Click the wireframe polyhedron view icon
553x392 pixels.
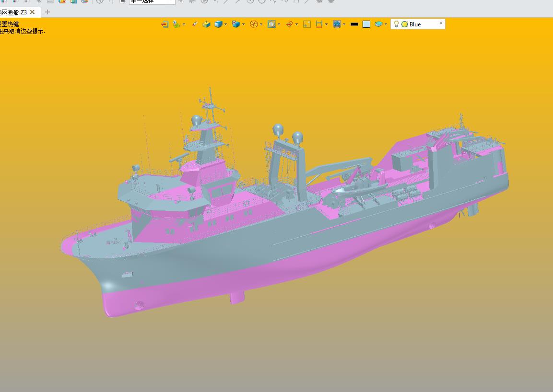(254, 24)
